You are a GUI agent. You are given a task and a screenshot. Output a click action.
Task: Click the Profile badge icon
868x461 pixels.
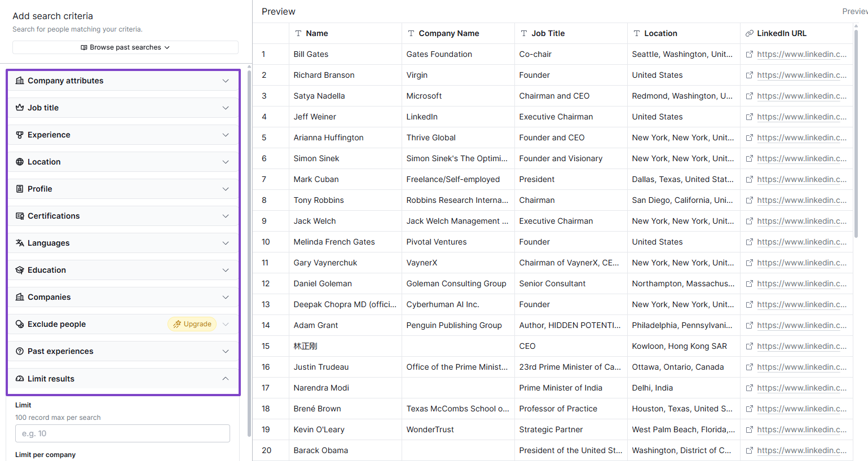tap(20, 189)
